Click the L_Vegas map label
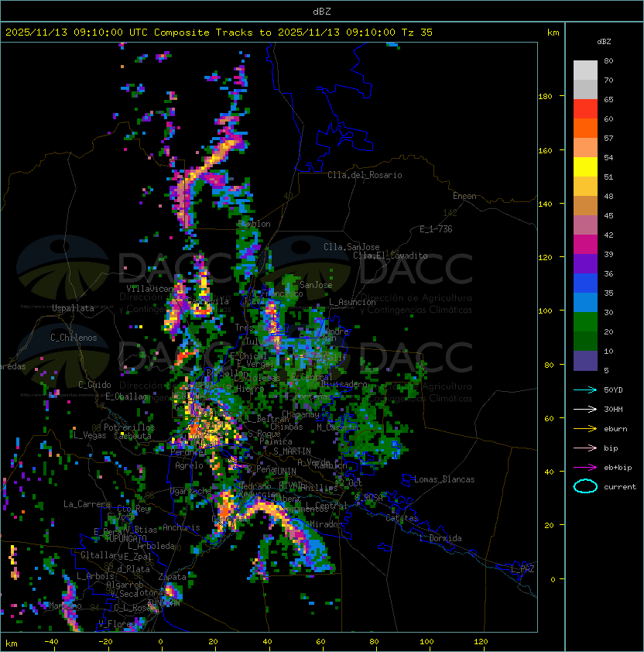Screen dimensions: 644x652 (x=90, y=435)
